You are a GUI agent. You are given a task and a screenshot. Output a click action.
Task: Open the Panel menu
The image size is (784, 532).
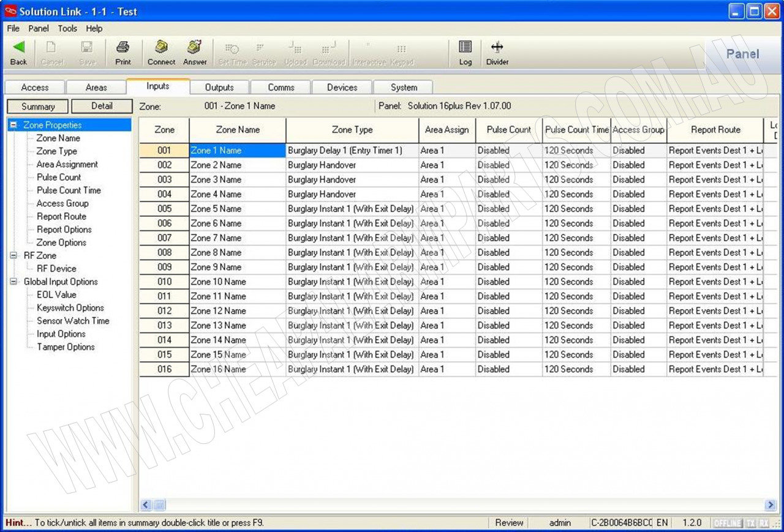39,28
